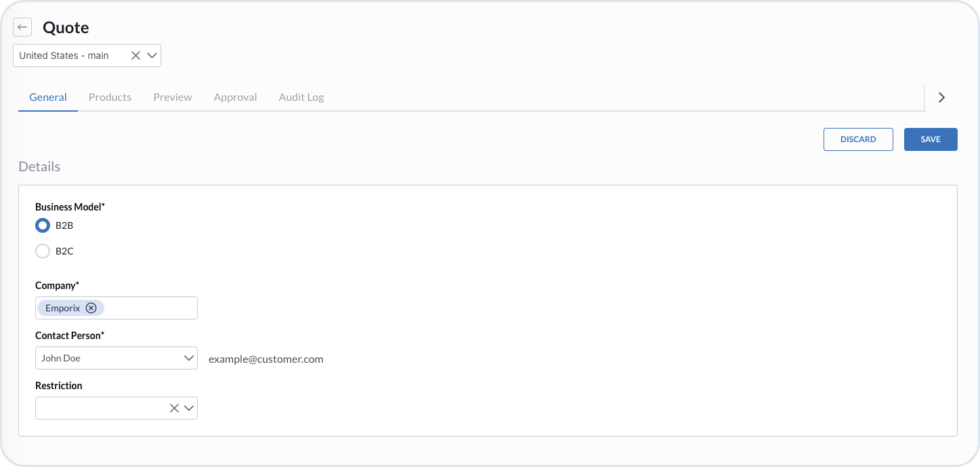View the Audit Log tab
The width and height of the screenshot is (980, 467).
click(x=301, y=97)
